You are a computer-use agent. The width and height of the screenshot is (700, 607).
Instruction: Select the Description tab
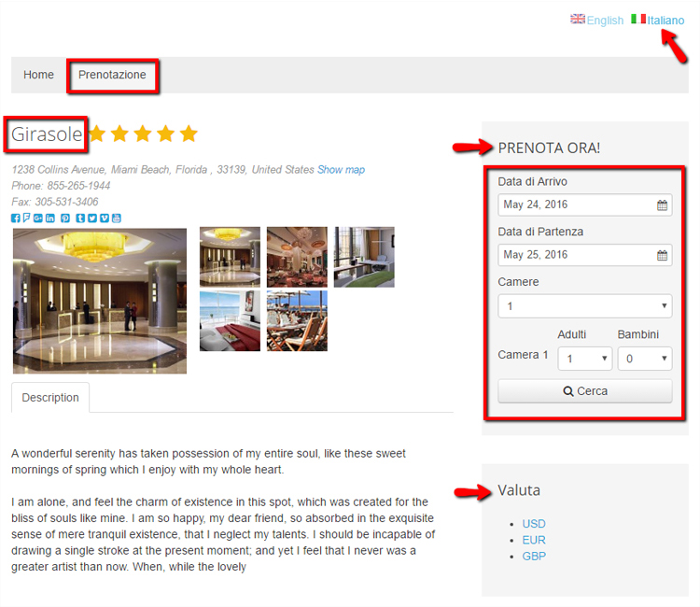point(50,398)
